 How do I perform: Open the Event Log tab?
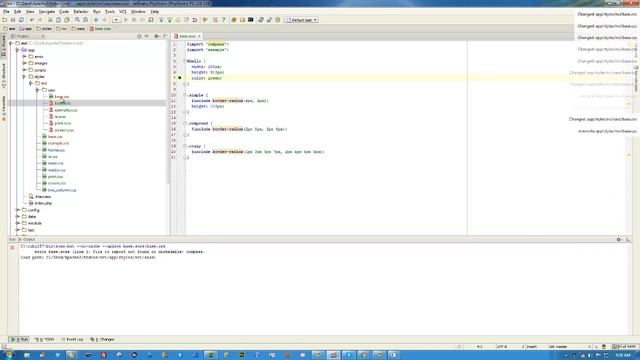(72, 339)
